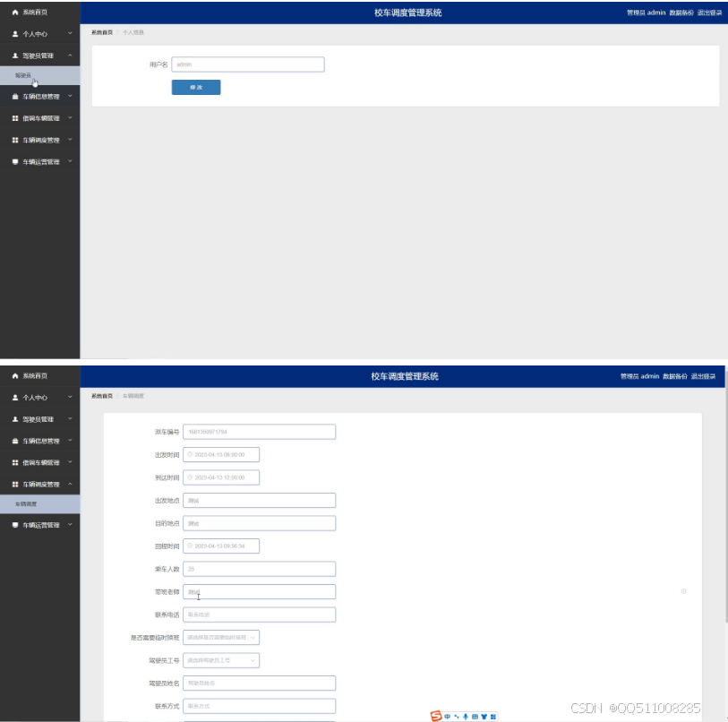The width and height of the screenshot is (728, 722).
Task: Click driver icon beside 驾驶员管理 on 个人信息 page
Action: [x=15, y=56]
